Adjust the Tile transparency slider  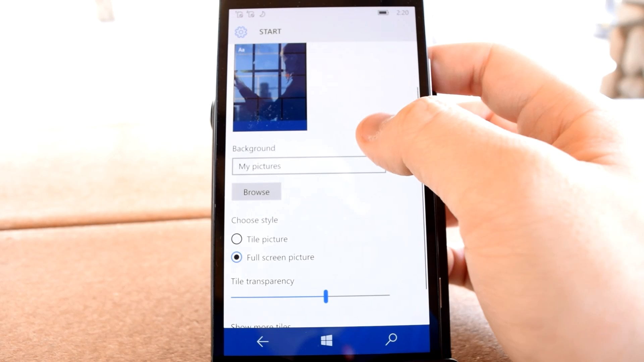(326, 297)
